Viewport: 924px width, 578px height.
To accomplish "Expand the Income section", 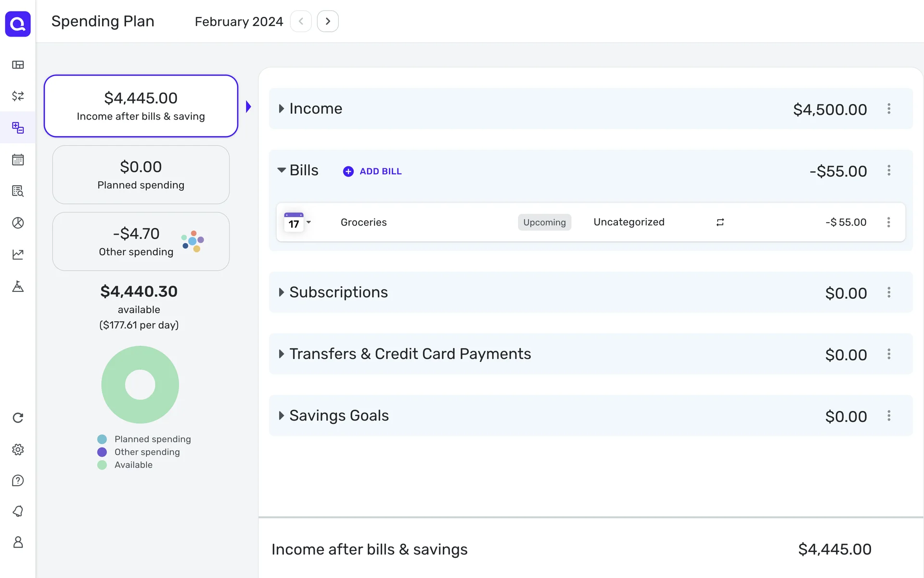I will [x=282, y=109].
